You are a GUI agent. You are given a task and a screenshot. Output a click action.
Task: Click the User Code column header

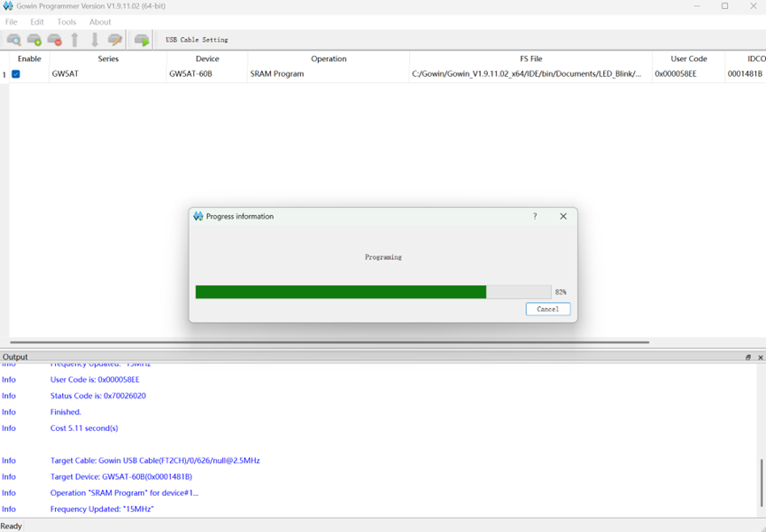click(688, 58)
